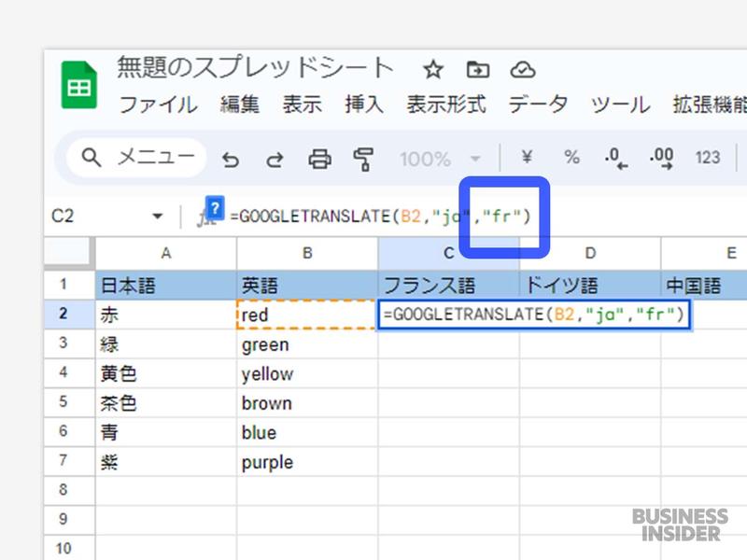The image size is (747, 560).
Task: Select column C header
Action: tap(449, 253)
